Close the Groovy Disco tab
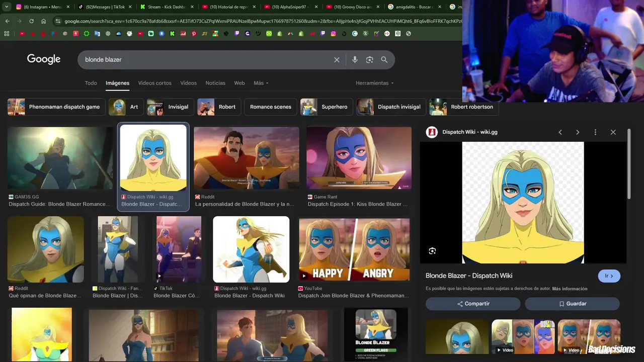The image size is (644, 362). coord(378,7)
